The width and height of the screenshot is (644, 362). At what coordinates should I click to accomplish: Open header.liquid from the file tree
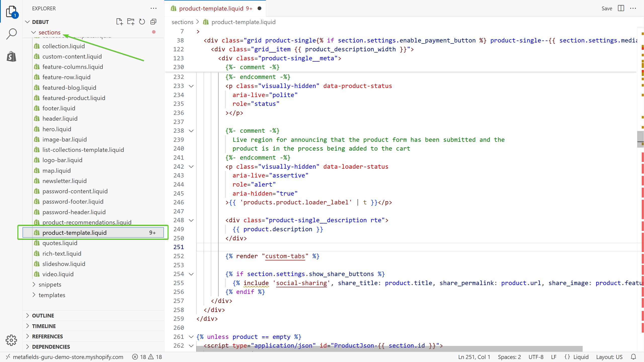60,119
